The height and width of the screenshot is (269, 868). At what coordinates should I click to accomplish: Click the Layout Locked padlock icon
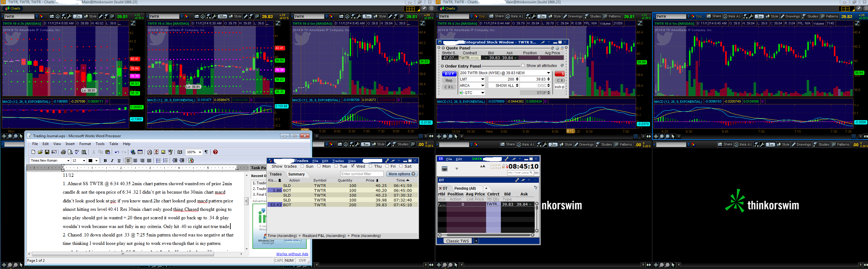tap(504, 166)
